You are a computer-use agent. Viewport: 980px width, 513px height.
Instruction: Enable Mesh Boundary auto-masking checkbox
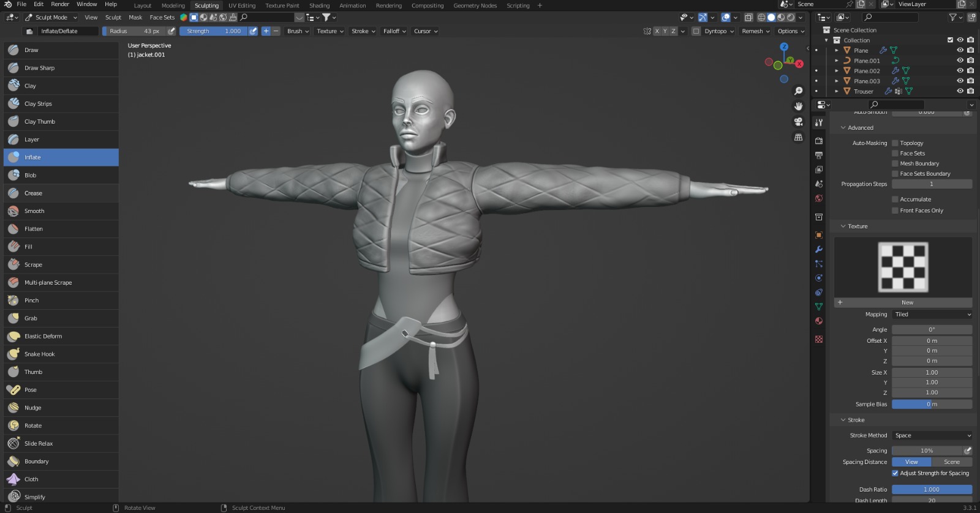point(895,163)
